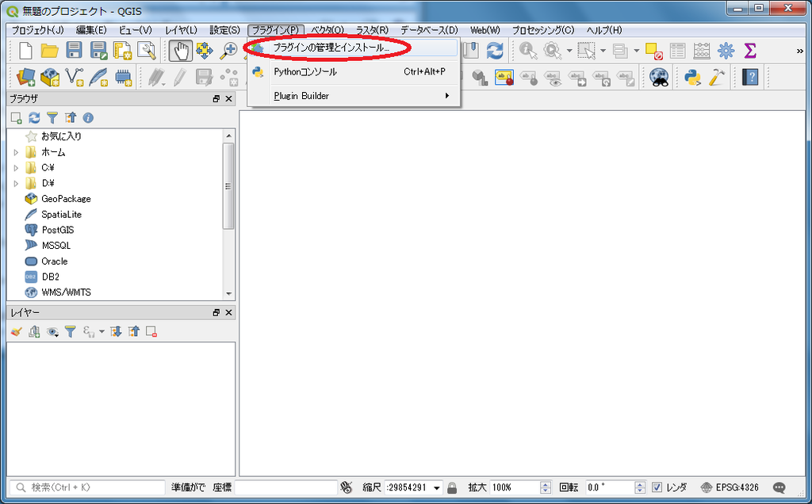This screenshot has width=812, height=504.
Task: Open the layout manager with the wrench icon
Action: pyautogui.click(x=147, y=50)
